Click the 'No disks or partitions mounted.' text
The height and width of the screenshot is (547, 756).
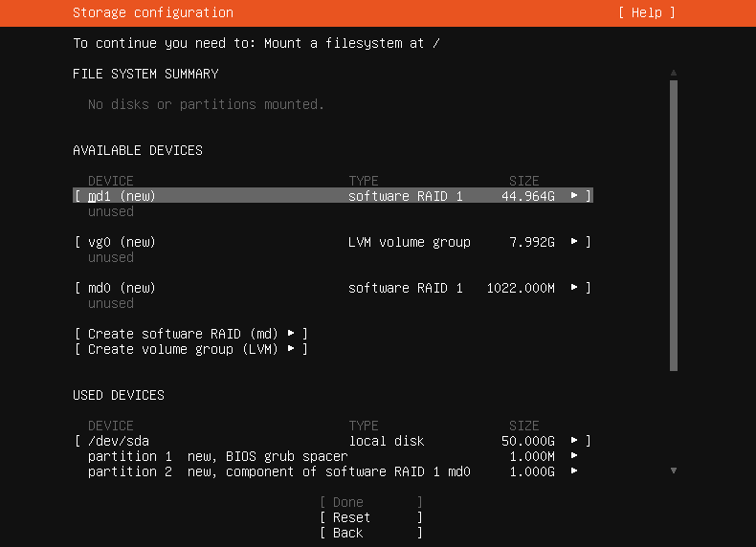[x=206, y=104]
